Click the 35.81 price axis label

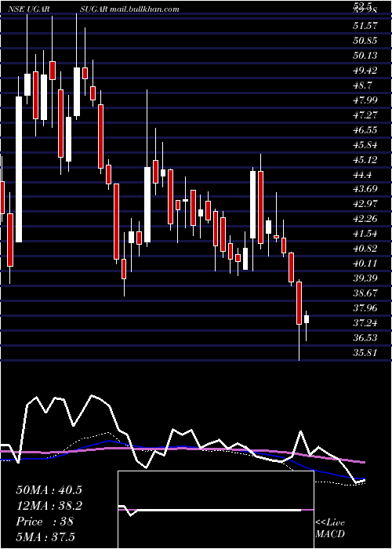pos(365,353)
